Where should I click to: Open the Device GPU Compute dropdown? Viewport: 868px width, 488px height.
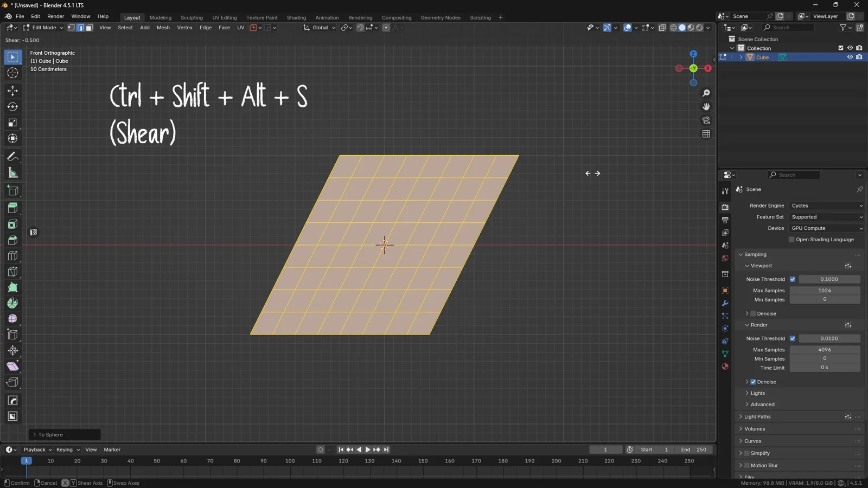827,228
